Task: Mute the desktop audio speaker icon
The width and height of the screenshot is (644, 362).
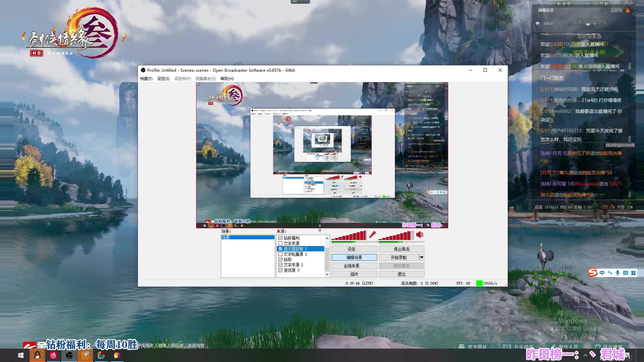Action: tap(420, 235)
